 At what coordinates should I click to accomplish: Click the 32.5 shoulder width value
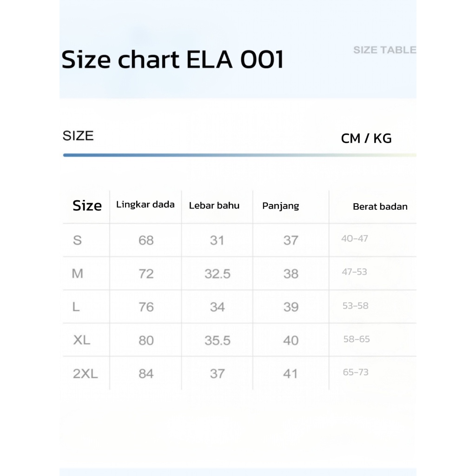point(218,274)
